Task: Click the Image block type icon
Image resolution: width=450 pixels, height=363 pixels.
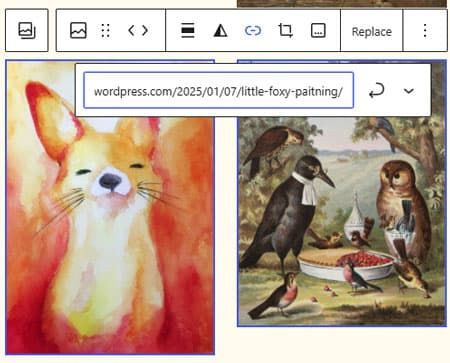Action: click(78, 30)
